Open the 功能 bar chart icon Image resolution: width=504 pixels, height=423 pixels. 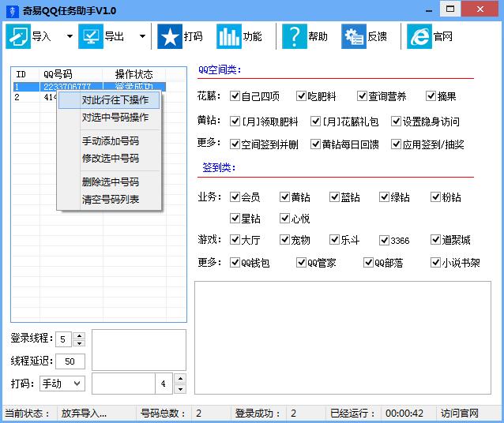228,37
